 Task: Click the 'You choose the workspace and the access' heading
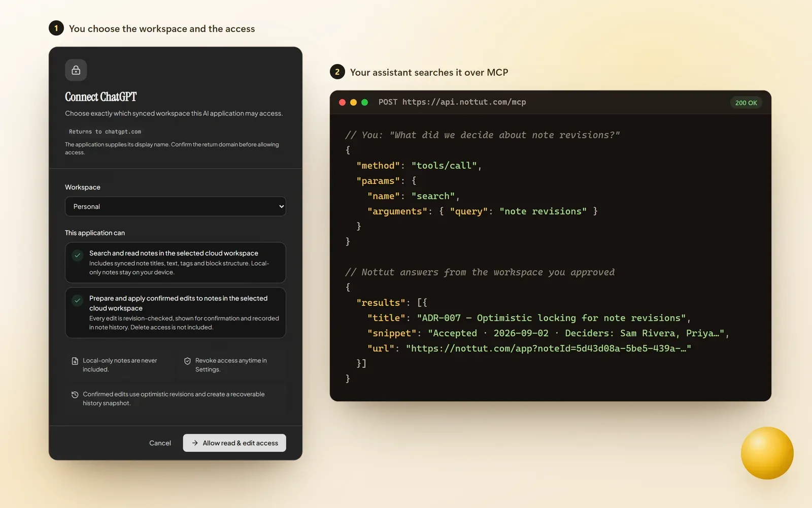pos(162,28)
